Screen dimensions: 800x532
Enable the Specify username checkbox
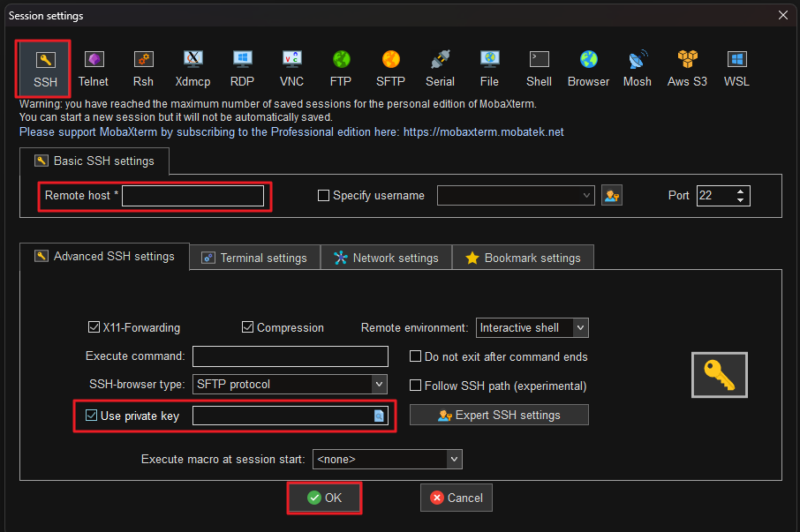[x=323, y=196]
